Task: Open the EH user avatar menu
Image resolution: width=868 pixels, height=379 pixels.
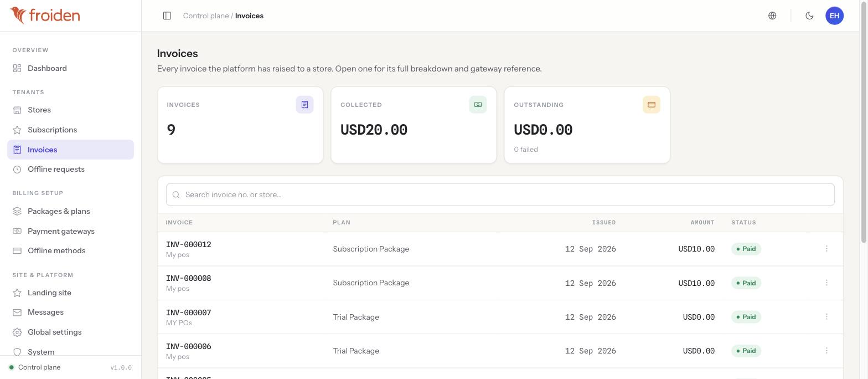Action: 834,16
